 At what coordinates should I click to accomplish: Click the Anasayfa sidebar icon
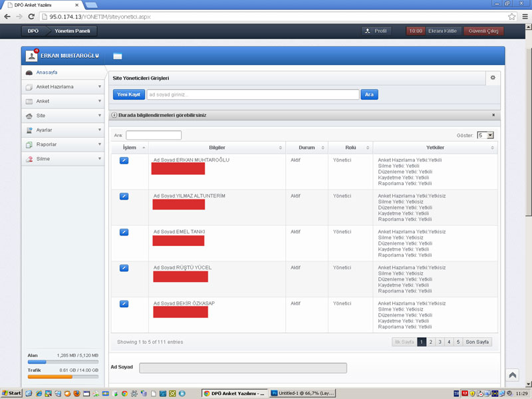coord(29,72)
